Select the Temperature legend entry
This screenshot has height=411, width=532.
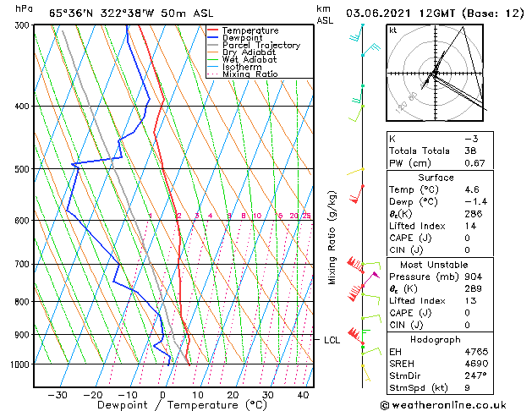[x=250, y=30]
